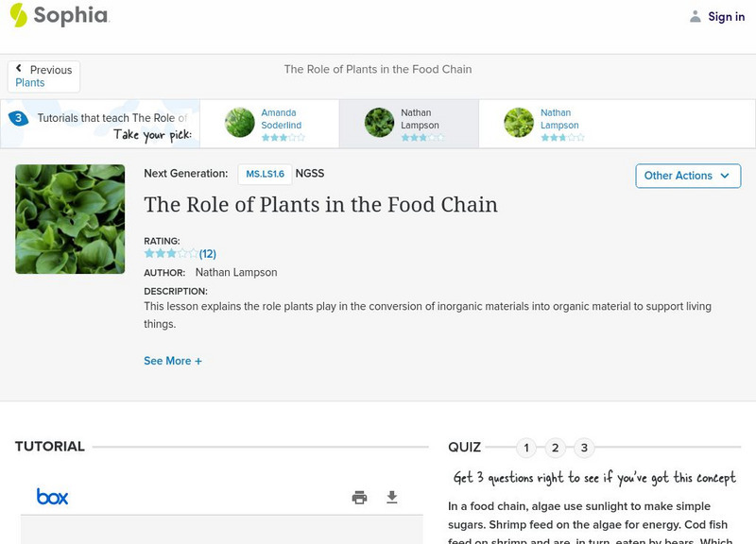Click the Sophia logo icon
The image size is (756, 544).
[18, 15]
